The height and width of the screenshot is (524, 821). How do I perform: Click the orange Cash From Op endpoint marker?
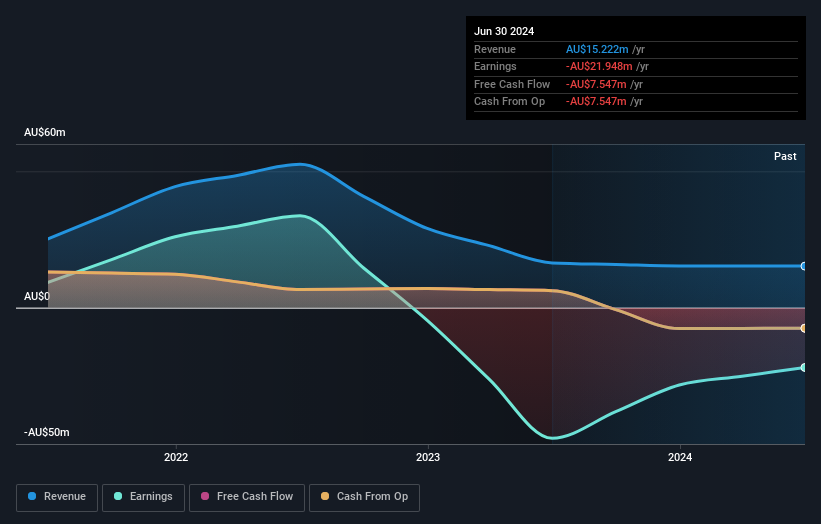tap(804, 328)
